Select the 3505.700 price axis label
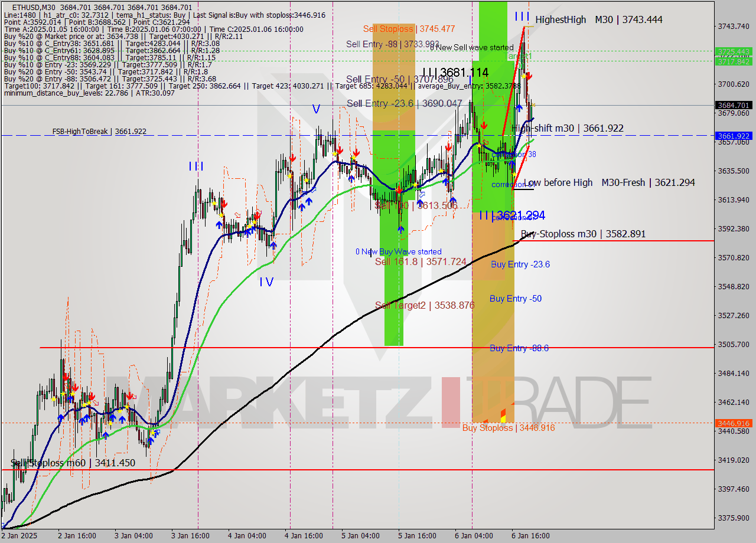 (x=733, y=344)
